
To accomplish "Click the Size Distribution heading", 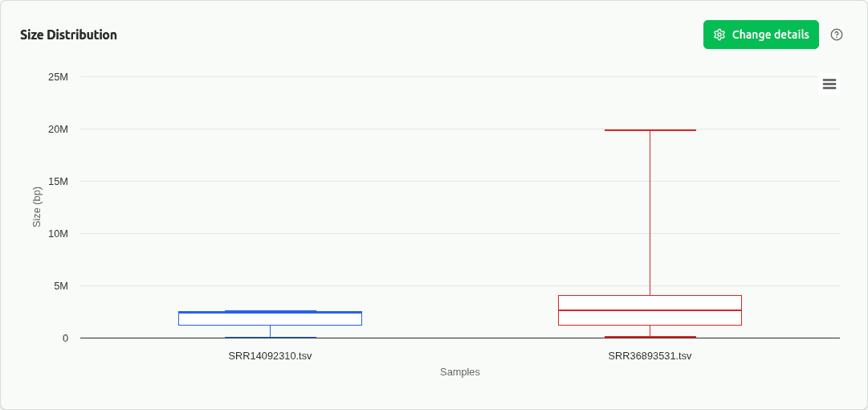I will pyautogui.click(x=69, y=35).
